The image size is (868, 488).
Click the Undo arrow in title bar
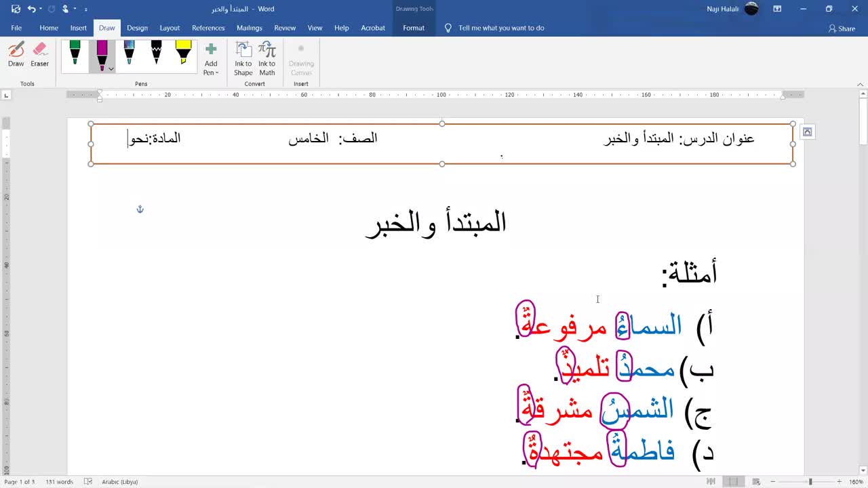(x=31, y=9)
